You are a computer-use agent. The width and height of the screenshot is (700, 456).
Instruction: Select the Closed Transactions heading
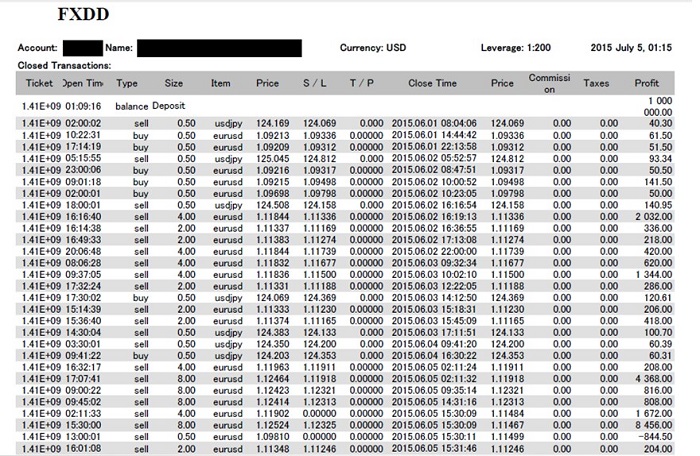coord(64,66)
